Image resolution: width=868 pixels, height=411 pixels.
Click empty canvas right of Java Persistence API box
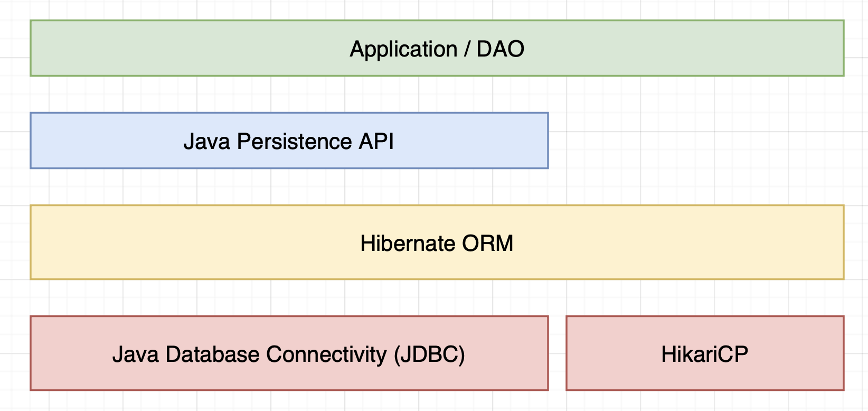point(686,141)
